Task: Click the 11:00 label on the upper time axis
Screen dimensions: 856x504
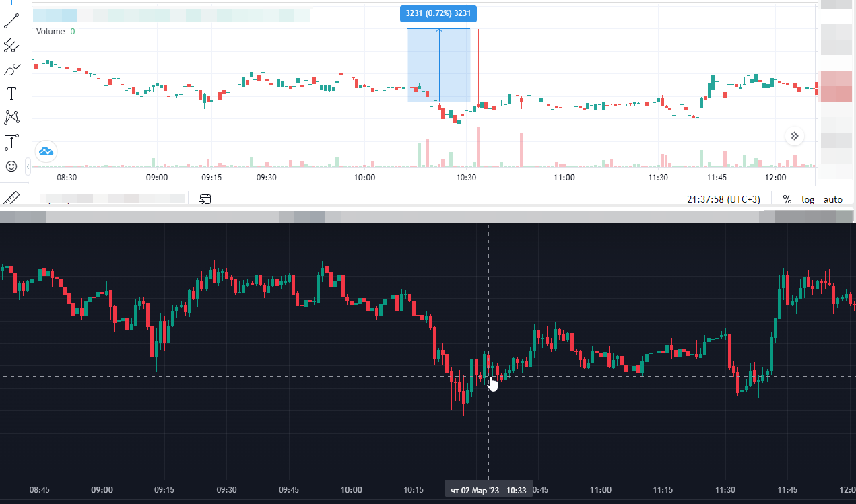Action: (x=564, y=178)
